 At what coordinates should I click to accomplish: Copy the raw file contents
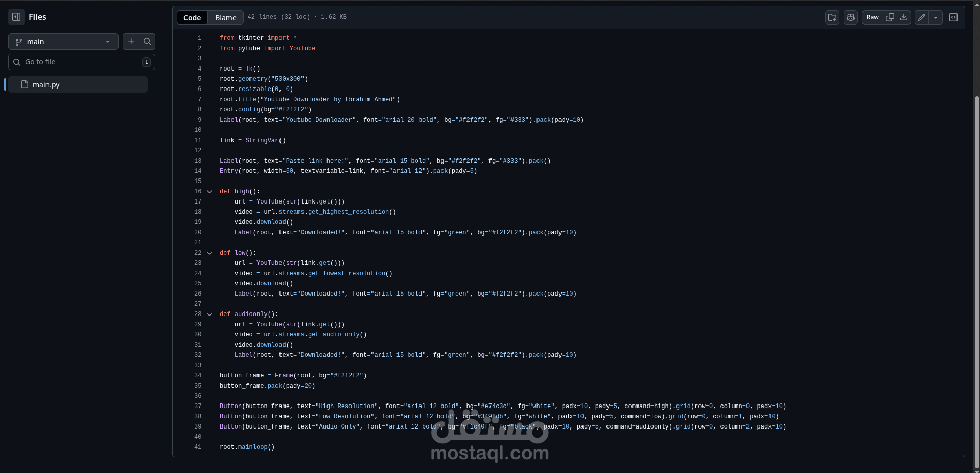[890, 17]
